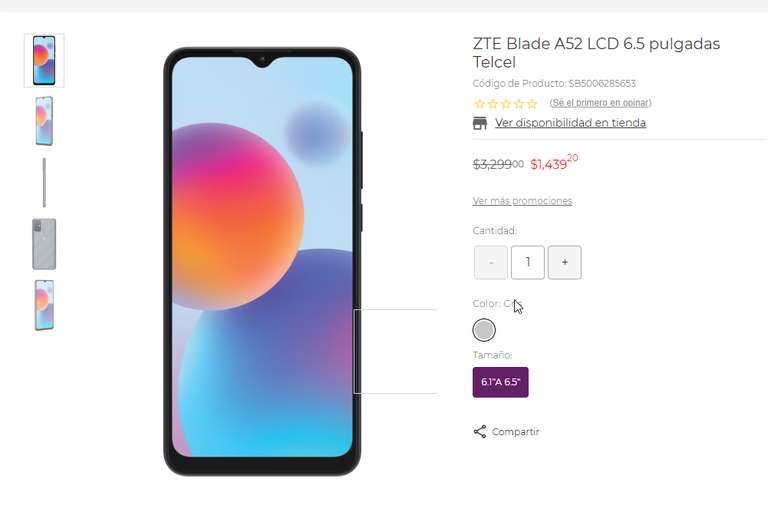Select the angled phone thumbnail
Viewport: 768px width, 512px height.
44,121
